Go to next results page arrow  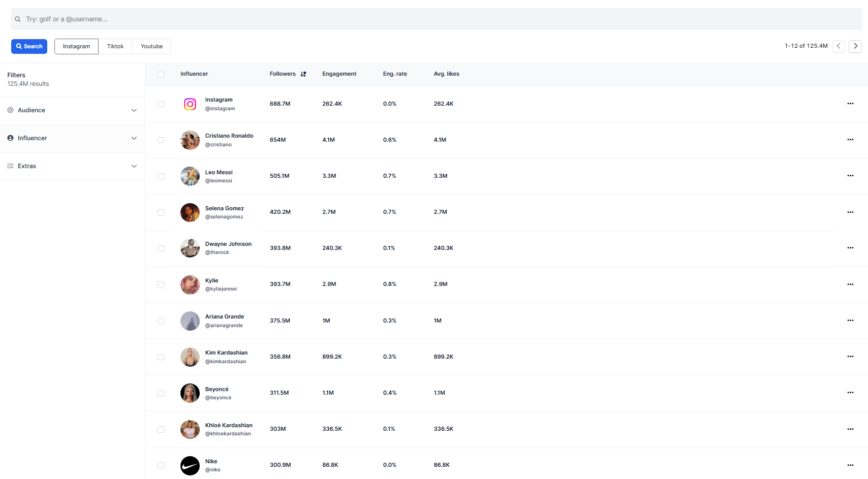[855, 46]
